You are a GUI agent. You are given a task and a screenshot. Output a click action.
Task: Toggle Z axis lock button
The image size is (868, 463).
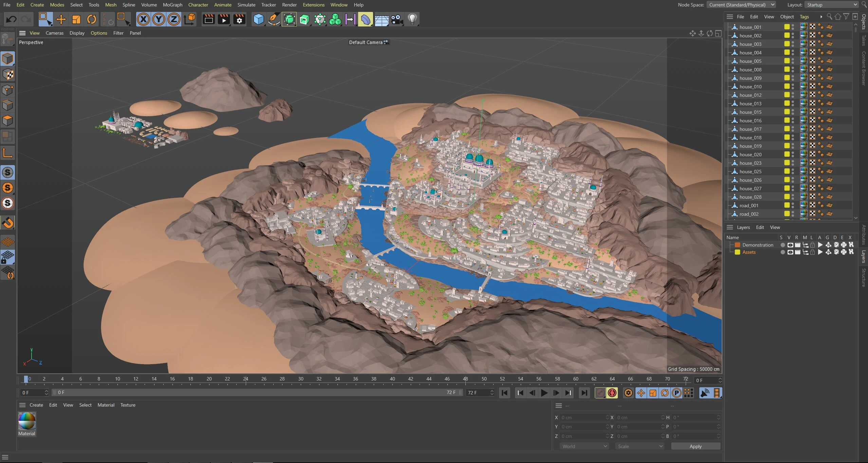[x=174, y=19]
